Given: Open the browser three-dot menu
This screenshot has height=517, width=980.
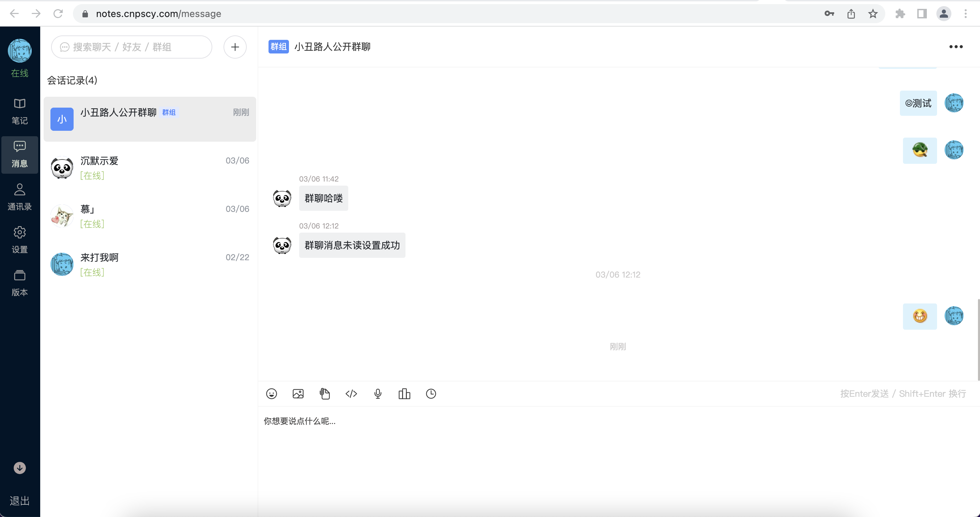Looking at the screenshot, I should click(966, 14).
